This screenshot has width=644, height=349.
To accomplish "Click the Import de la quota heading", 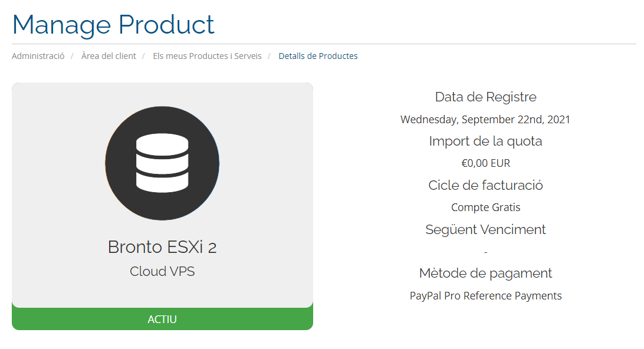I will coord(485,141).
